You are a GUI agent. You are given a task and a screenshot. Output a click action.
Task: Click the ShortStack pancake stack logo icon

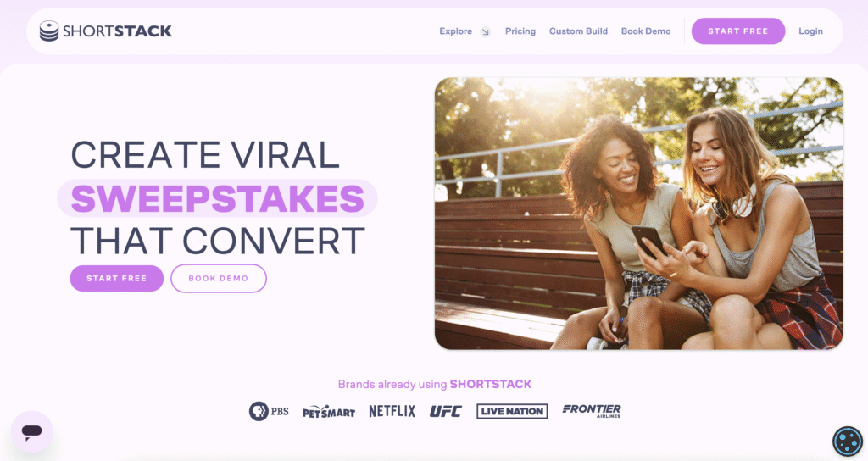[48, 31]
